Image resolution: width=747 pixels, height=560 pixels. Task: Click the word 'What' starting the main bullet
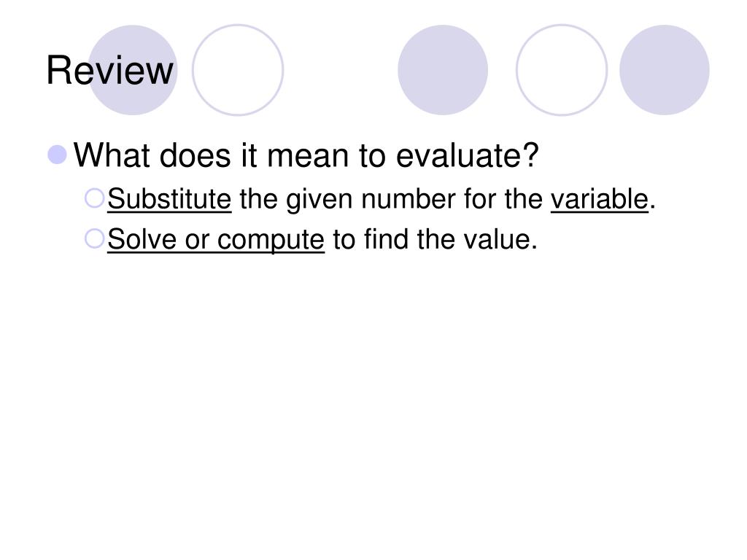(x=112, y=155)
